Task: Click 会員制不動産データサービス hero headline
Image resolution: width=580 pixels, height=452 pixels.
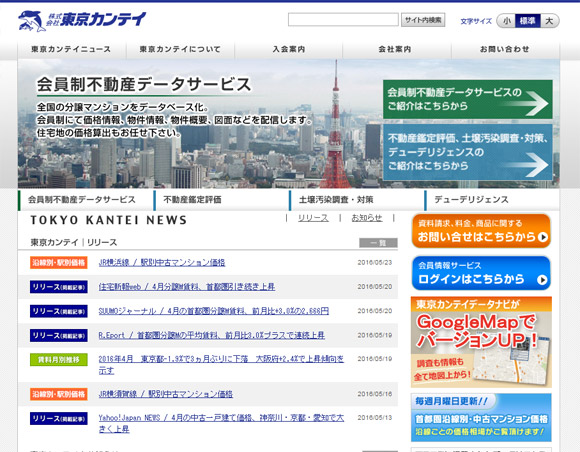Action: pos(144,85)
